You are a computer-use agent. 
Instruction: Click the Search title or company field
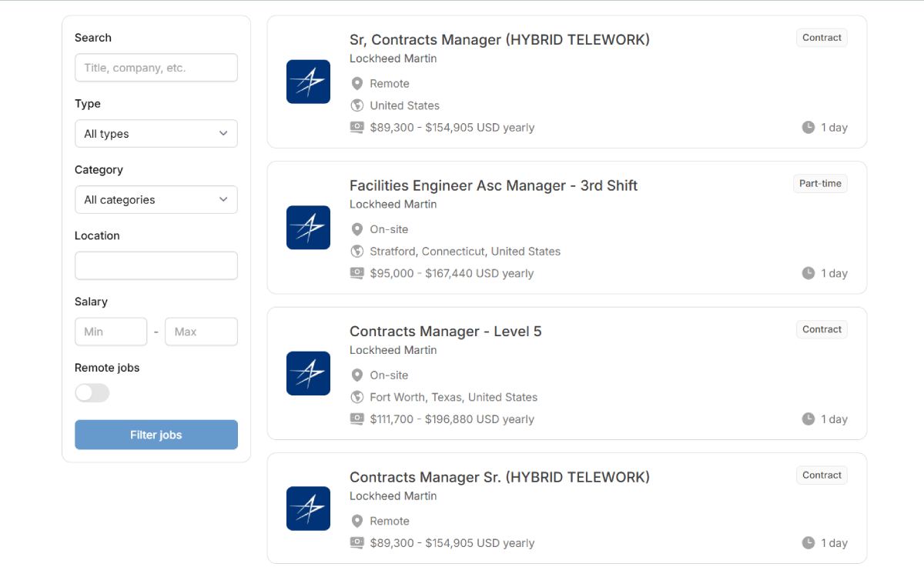click(x=156, y=68)
